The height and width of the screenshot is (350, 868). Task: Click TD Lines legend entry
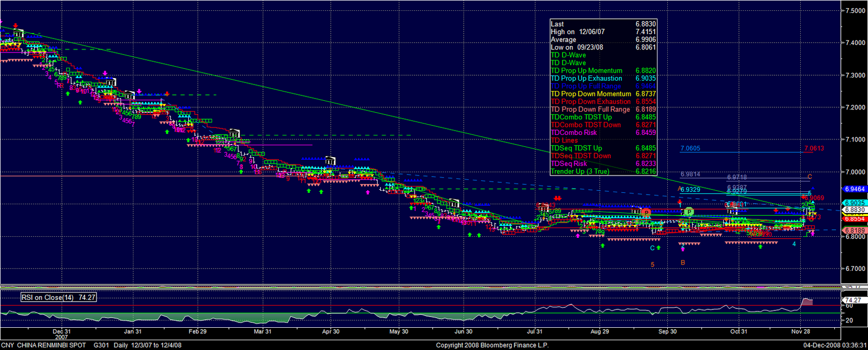564,140
